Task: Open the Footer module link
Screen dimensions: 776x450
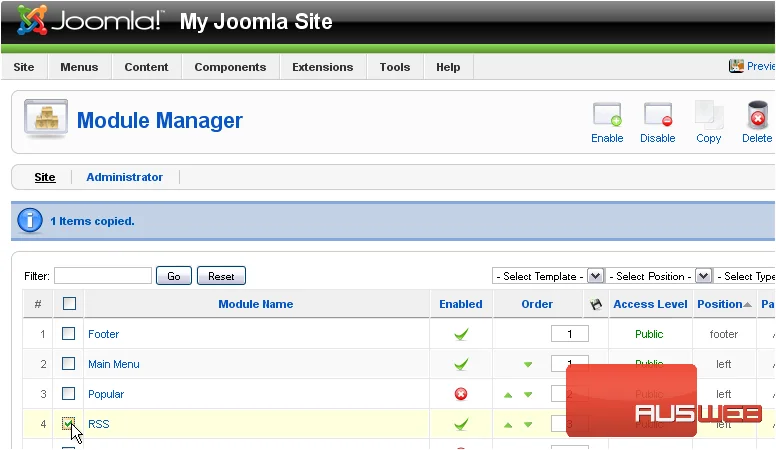Action: pos(103,334)
